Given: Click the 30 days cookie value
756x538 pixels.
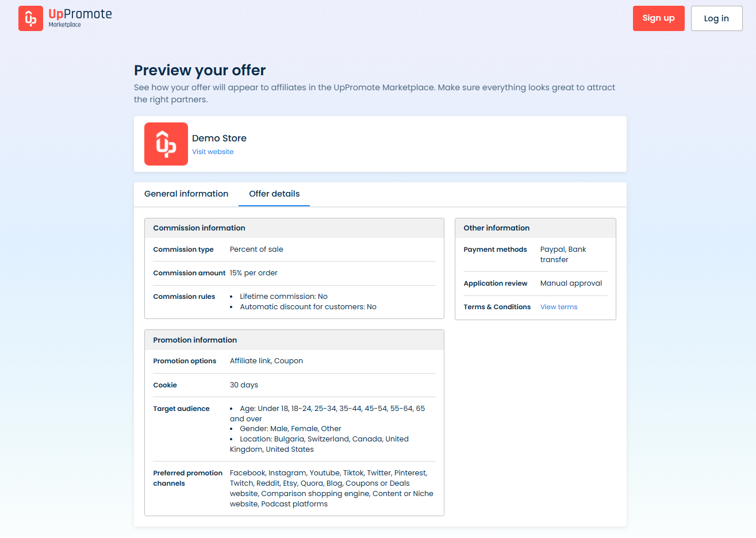Looking at the screenshot, I should coord(244,385).
